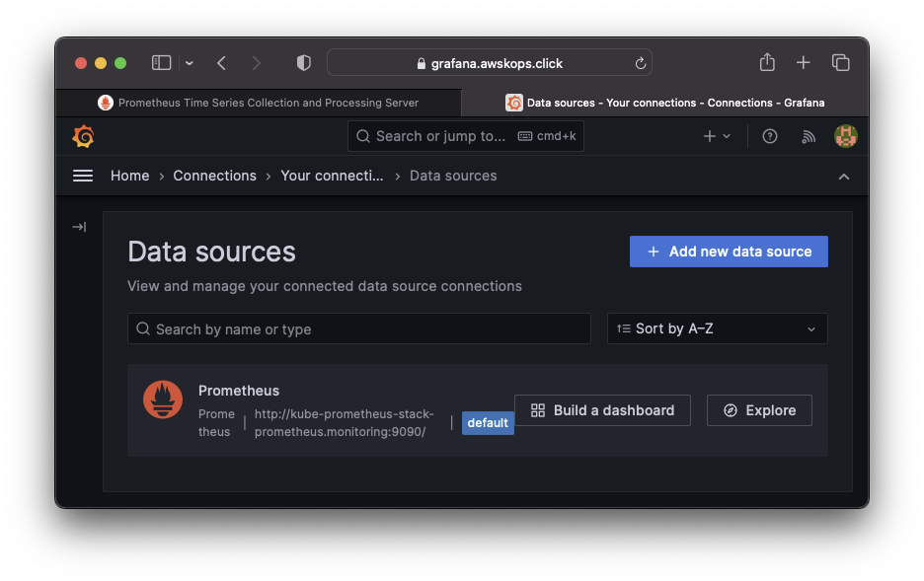Switch to the Prometheus Time Series tab
The height and width of the screenshot is (581, 924).
point(258,103)
